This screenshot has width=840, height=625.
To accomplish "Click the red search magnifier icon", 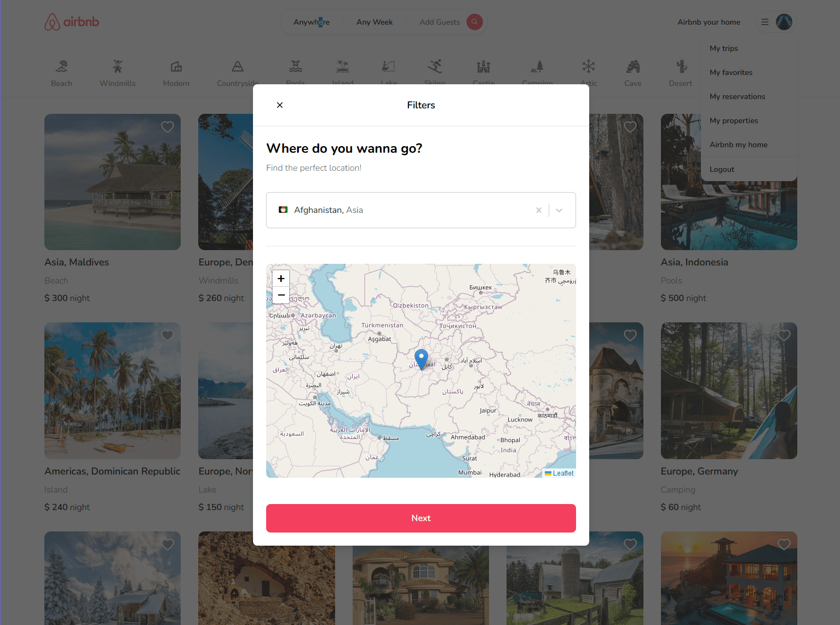I will 474,22.
